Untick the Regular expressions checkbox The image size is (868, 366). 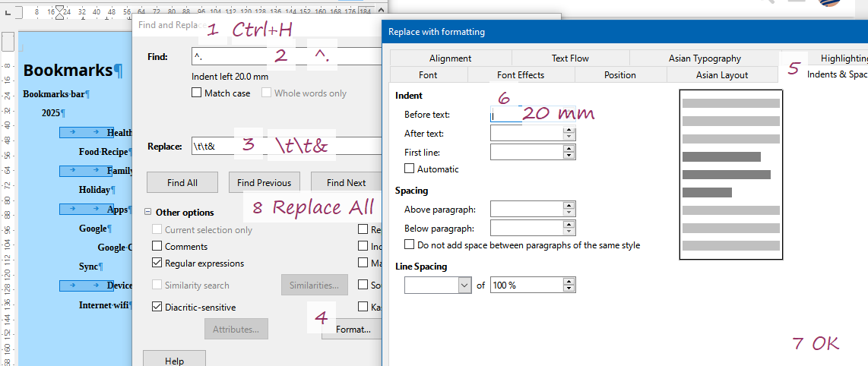(x=157, y=263)
